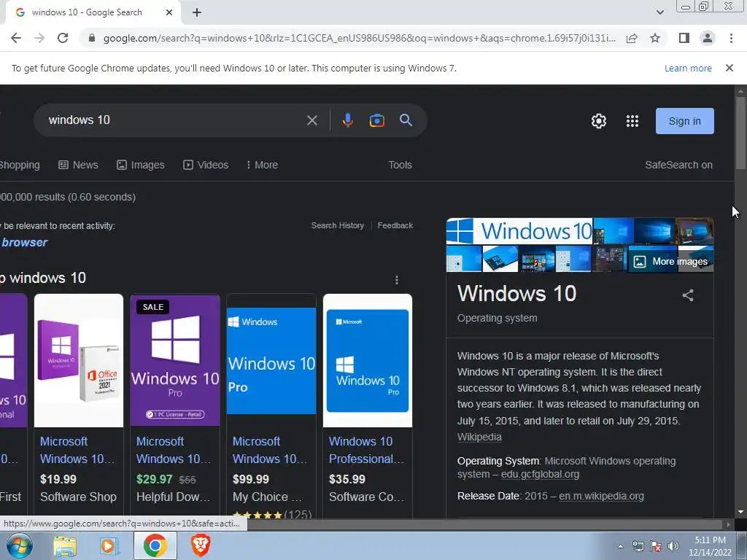Open the Windows 10 logo banner image
The height and width of the screenshot is (560, 747).
pyautogui.click(x=519, y=231)
